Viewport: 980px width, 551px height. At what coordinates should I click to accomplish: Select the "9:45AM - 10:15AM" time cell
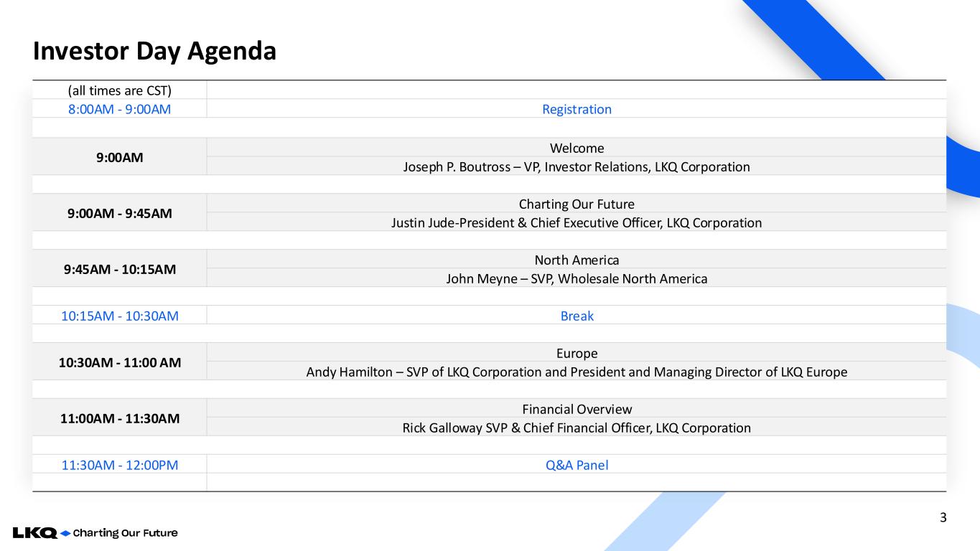119,269
